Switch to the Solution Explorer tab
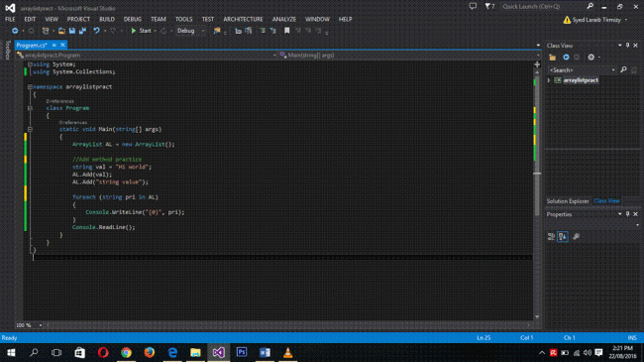The height and width of the screenshot is (362, 644). [x=568, y=201]
